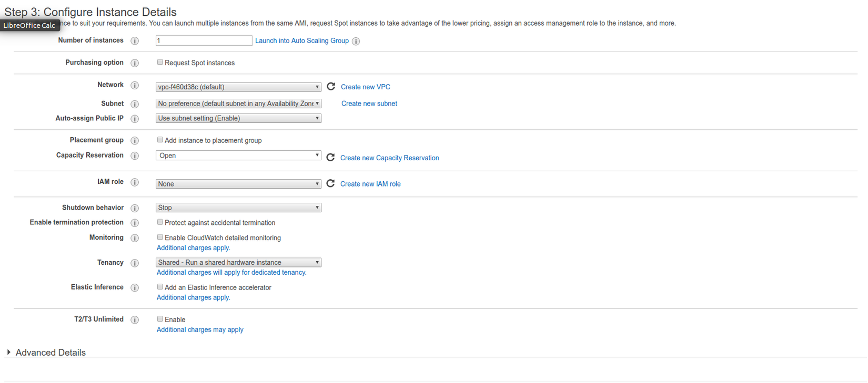Open the Network VPC dropdown
The height and width of the screenshot is (383, 868).
tap(238, 87)
